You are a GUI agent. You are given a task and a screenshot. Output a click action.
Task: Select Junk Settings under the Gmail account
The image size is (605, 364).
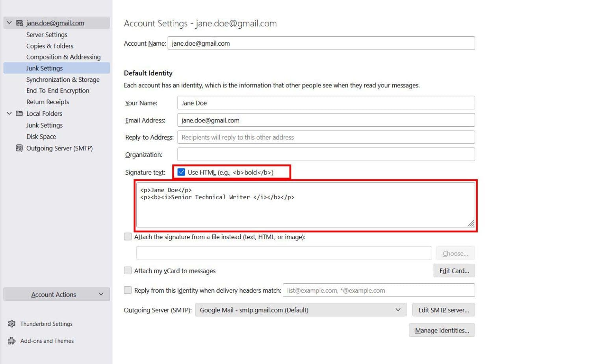45,68
